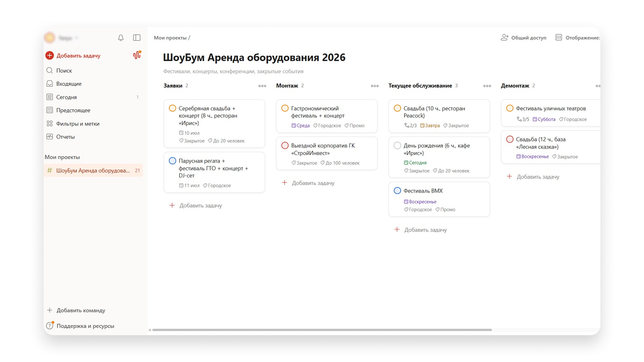Click the Share person-plus icon
The width and height of the screenshot is (644, 362).
click(504, 38)
